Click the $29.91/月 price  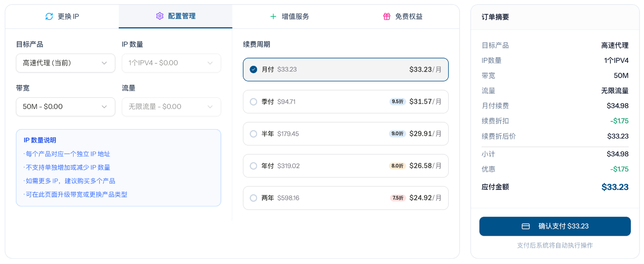(425, 134)
